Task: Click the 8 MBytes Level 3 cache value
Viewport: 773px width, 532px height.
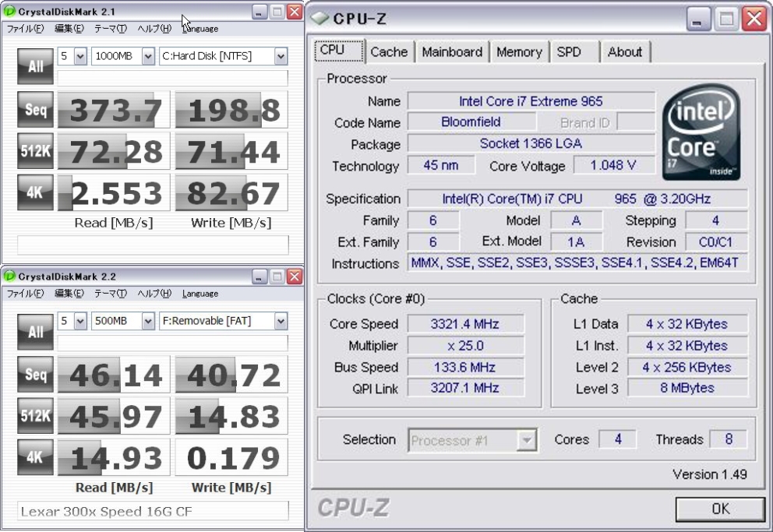Action: click(687, 388)
